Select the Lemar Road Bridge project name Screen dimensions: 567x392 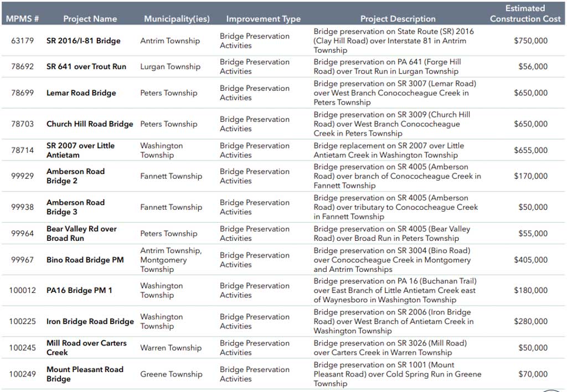[81, 93]
